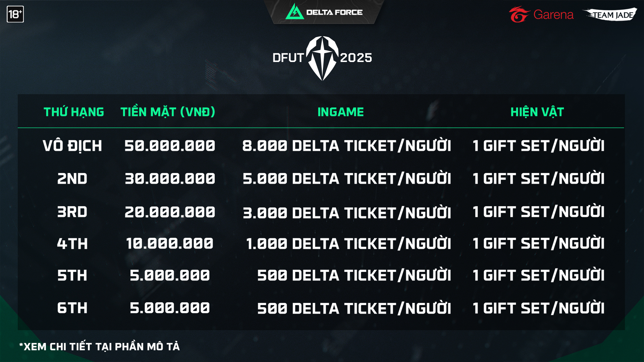
Task: Click the Team Jade logo
Action: tap(610, 15)
